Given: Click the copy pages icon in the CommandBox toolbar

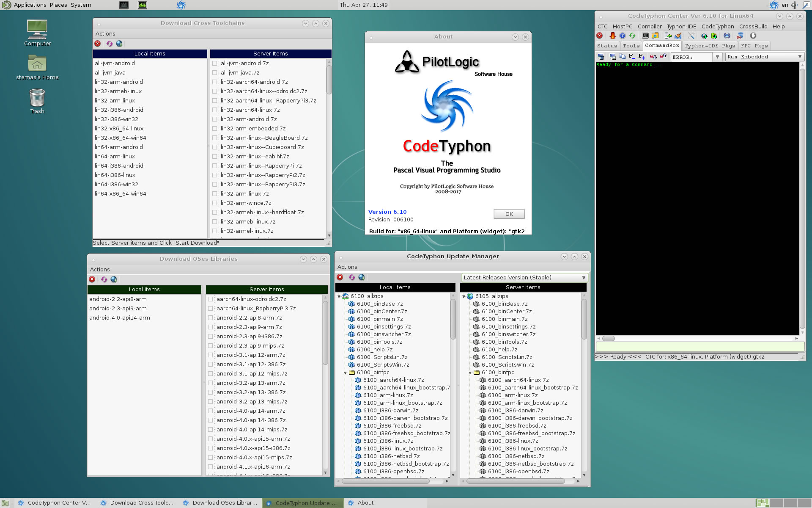Looking at the screenshot, I should click(x=622, y=56).
